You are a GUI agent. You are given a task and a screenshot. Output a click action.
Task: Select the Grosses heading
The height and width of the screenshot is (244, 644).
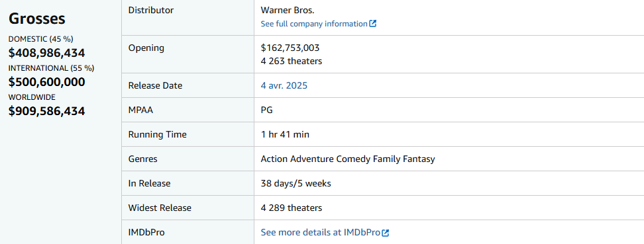click(x=37, y=19)
